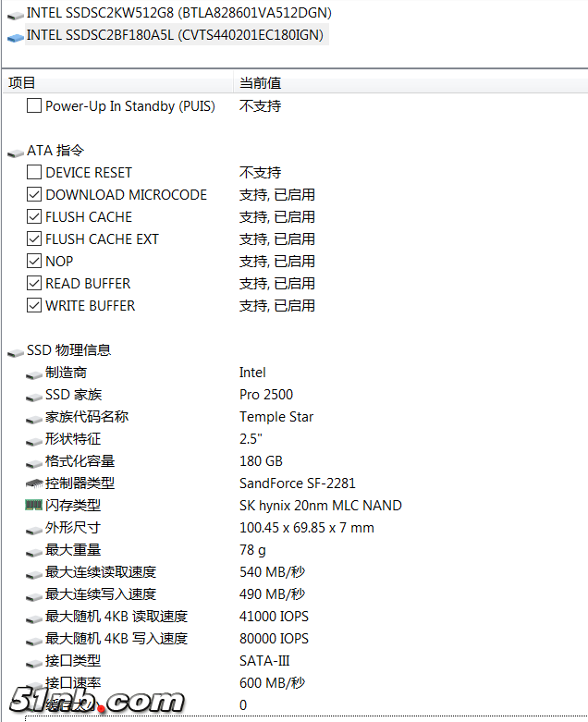Click the icon beside 格式化容量
Viewport: 588px width, 722px height.
tap(34, 463)
